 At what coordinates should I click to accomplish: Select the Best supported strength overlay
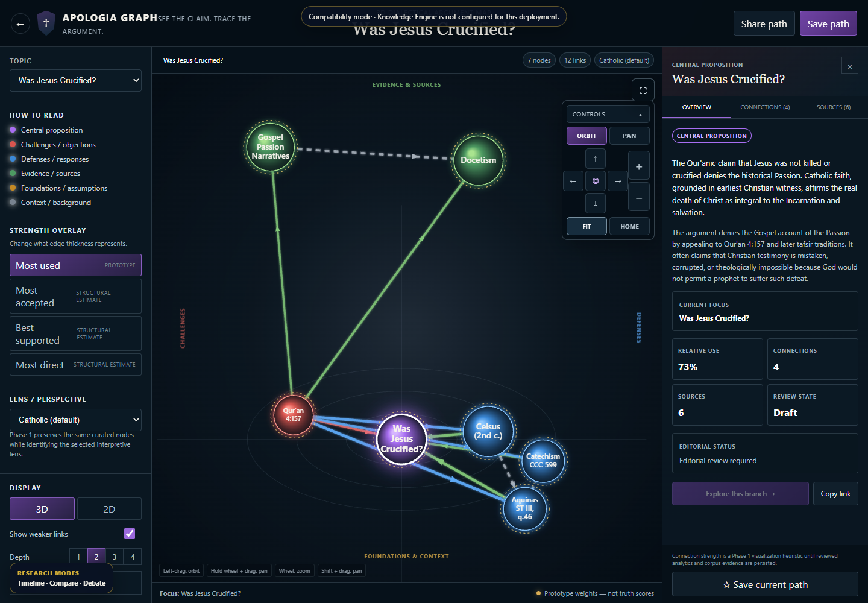(x=75, y=333)
